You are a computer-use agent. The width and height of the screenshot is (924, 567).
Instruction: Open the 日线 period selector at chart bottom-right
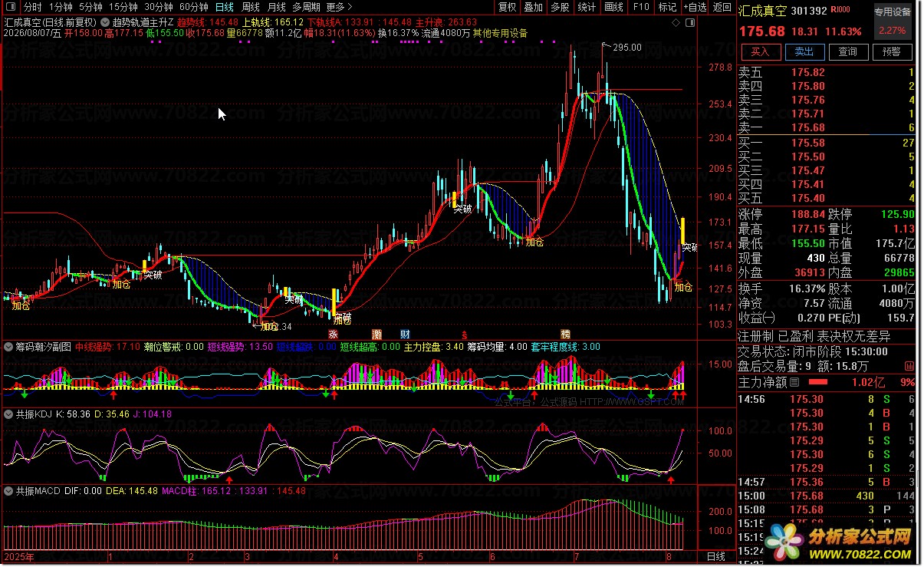(x=715, y=556)
